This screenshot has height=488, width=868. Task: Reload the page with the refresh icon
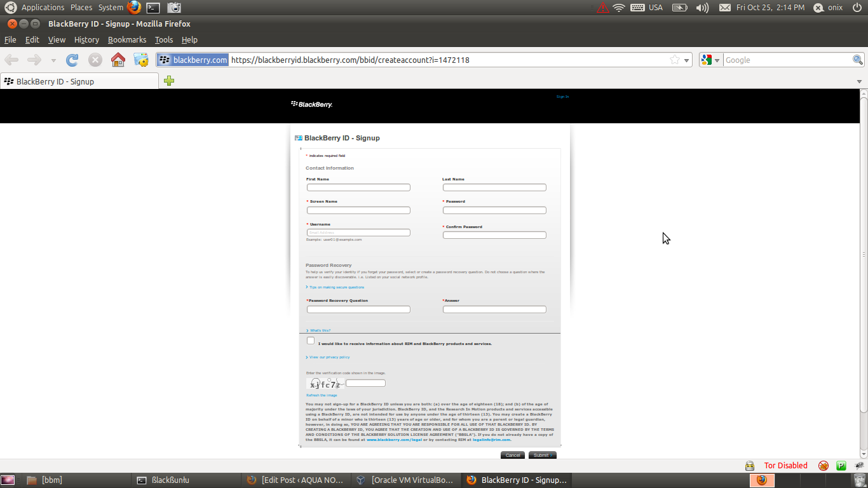72,60
